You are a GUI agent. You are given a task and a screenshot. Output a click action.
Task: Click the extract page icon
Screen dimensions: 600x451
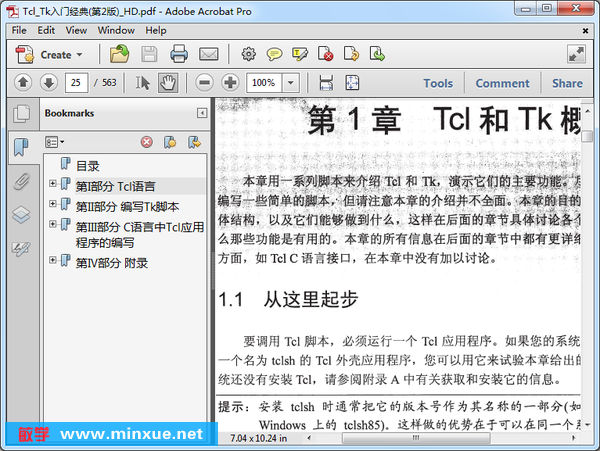coord(377,54)
